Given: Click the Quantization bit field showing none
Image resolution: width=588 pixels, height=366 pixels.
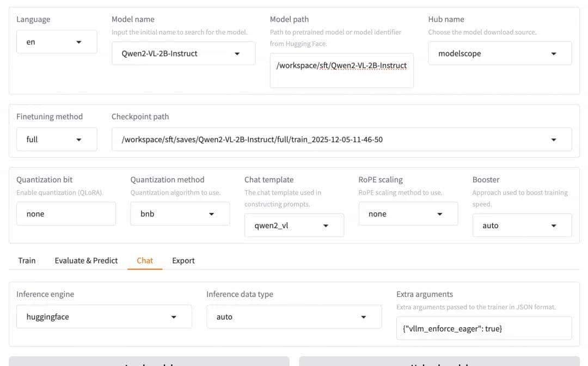Looking at the screenshot, I should 66,214.
